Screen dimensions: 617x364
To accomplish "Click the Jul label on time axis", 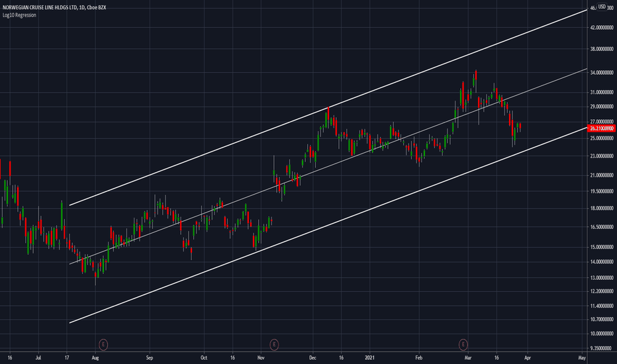I will (38, 358).
